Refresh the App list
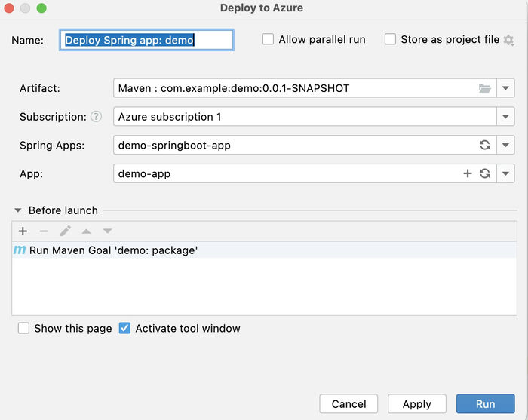The width and height of the screenshot is (528, 420). 484,173
